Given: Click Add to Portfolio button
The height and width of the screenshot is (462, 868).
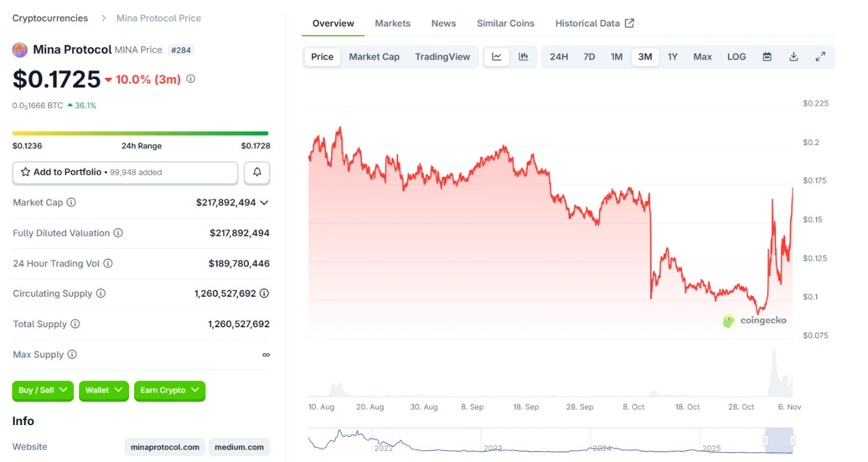Looking at the screenshot, I should click(125, 172).
